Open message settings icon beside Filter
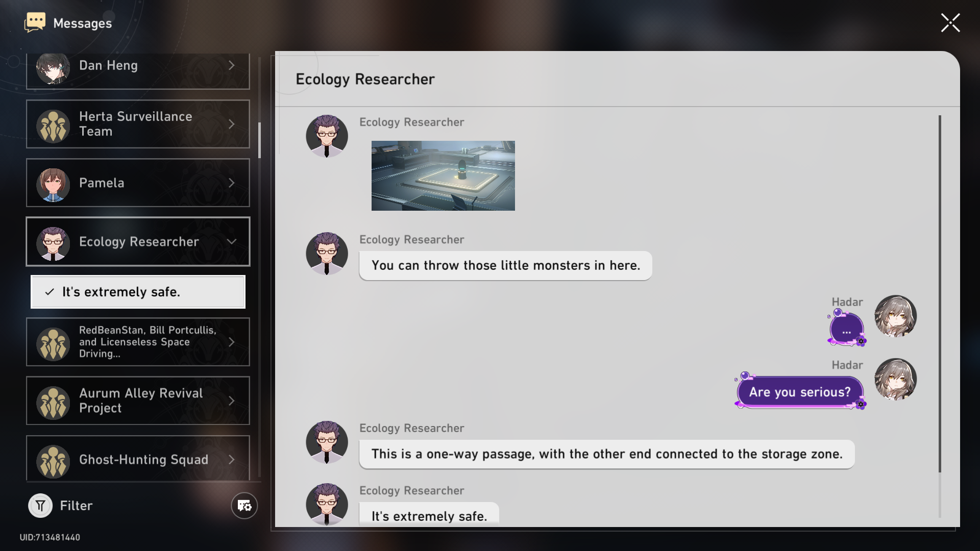The width and height of the screenshot is (980, 551). point(244,506)
